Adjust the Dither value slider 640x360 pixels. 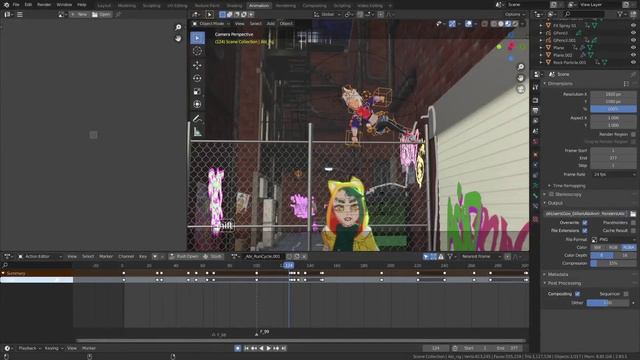pyautogui.click(x=608, y=303)
